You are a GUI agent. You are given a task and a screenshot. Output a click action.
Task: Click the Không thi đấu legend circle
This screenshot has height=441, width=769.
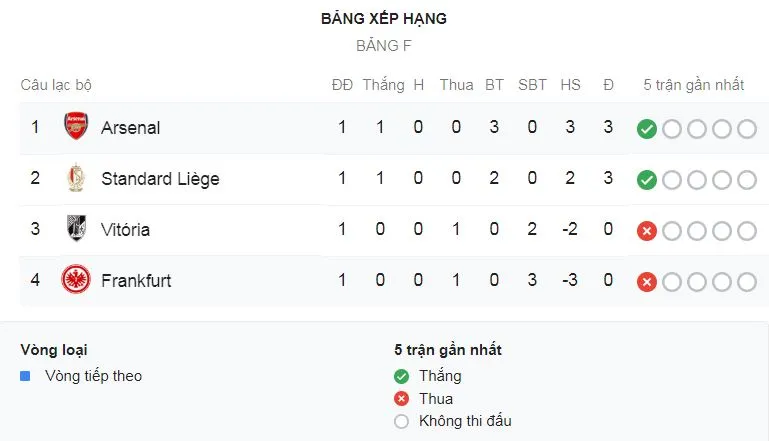(x=402, y=421)
